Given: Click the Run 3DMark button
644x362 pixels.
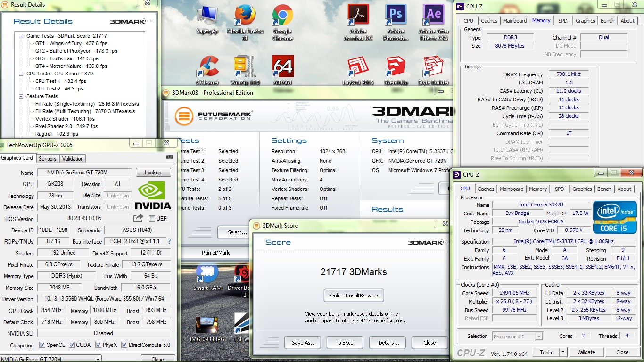Looking at the screenshot, I should click(x=215, y=253).
